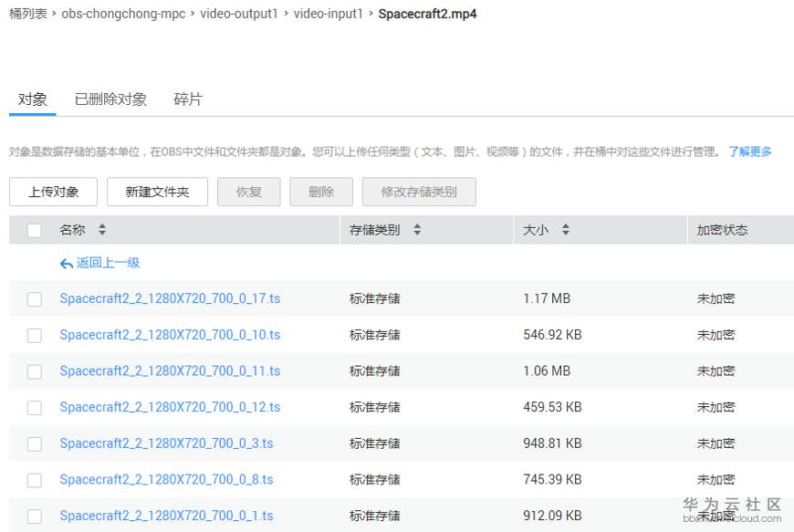Select the 对象 tab

32,99
